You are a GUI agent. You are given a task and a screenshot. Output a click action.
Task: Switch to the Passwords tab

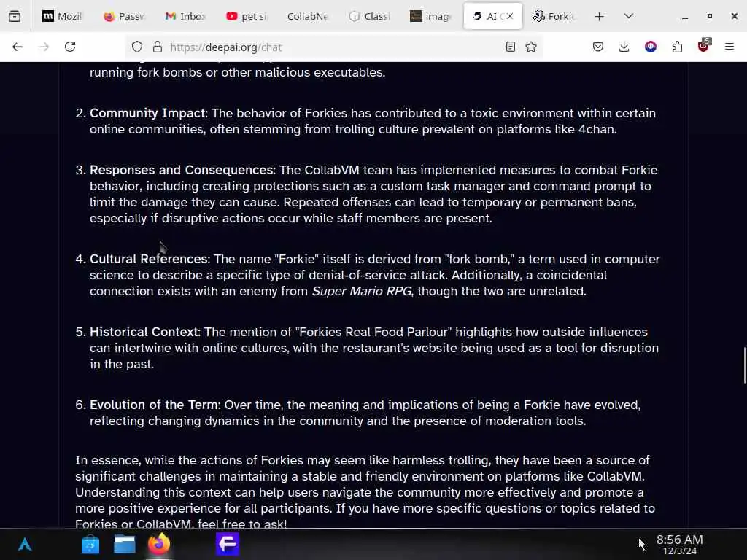point(123,16)
